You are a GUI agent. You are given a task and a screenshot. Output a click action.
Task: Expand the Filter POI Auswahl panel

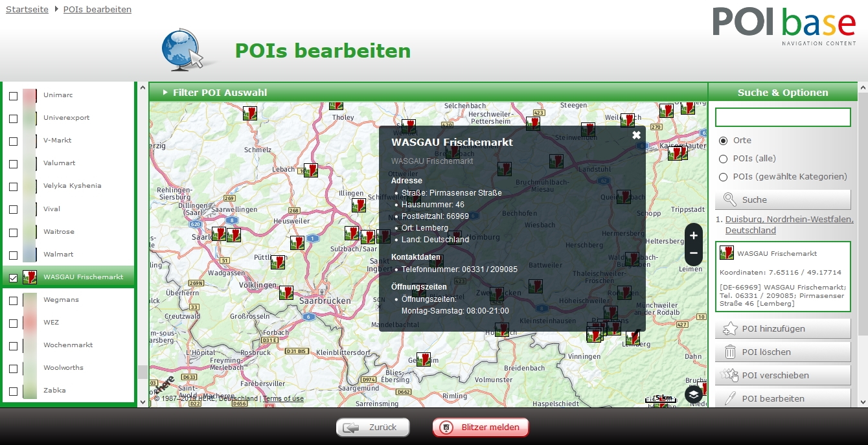(219, 93)
